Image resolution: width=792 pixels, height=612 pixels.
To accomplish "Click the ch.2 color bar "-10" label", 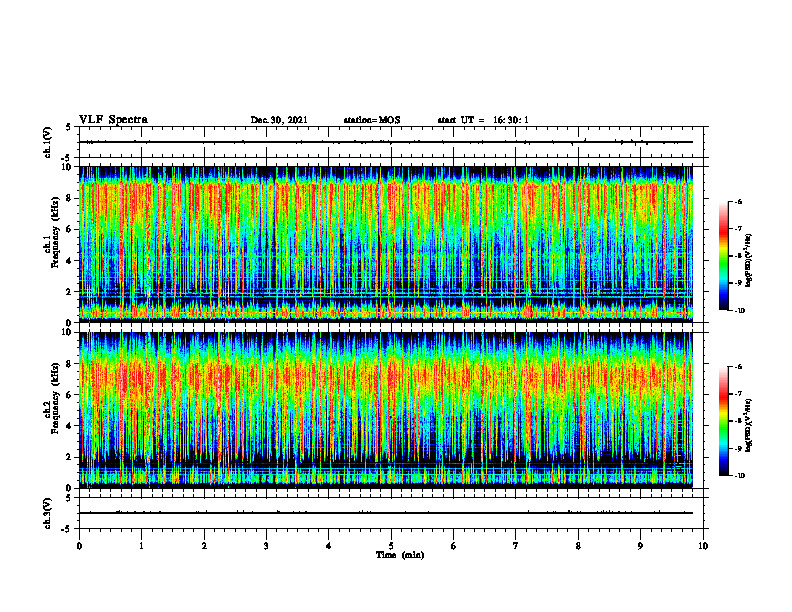I will [x=739, y=475].
